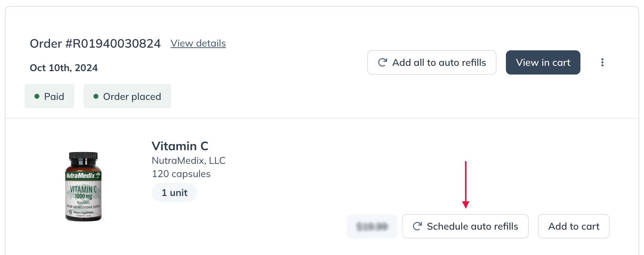Click green dot beside Order placed
Image resolution: width=644 pixels, height=255 pixels.
(x=96, y=96)
